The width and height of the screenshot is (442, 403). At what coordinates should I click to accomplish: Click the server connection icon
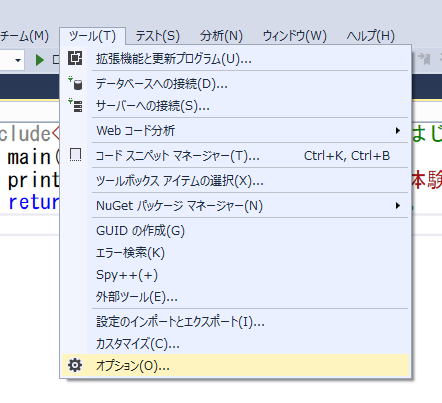click(x=75, y=105)
